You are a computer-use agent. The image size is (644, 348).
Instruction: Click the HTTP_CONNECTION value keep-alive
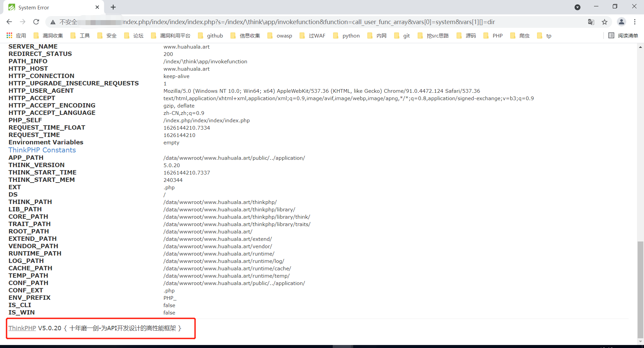click(x=176, y=76)
